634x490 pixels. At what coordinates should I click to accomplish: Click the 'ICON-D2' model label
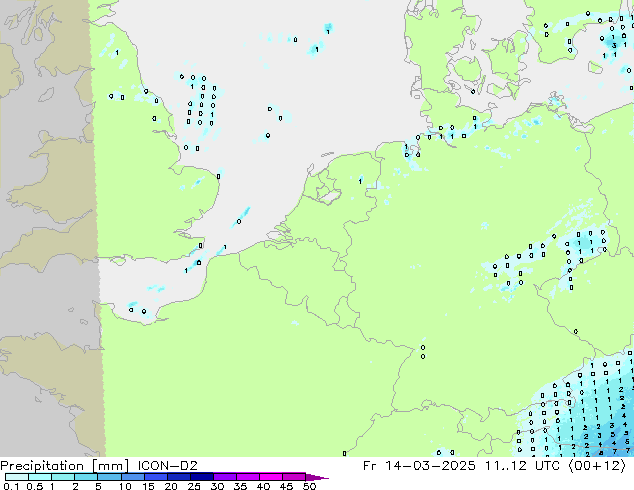tap(167, 465)
